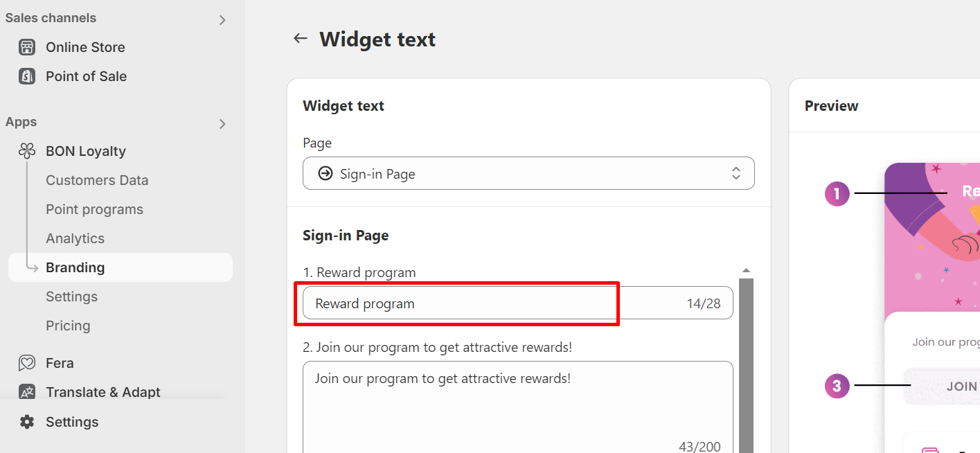980x453 pixels.
Task: Click the Translate & Adapt icon
Action: (x=27, y=392)
